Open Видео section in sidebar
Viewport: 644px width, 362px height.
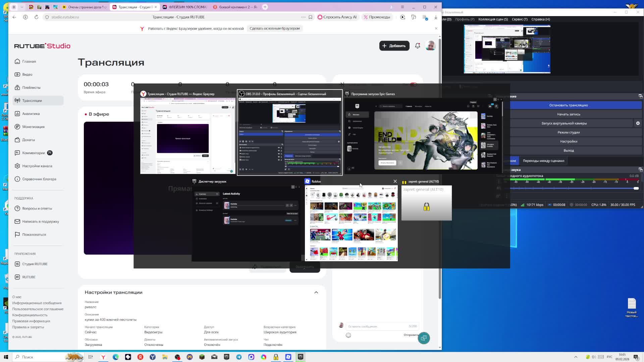pyautogui.click(x=27, y=74)
